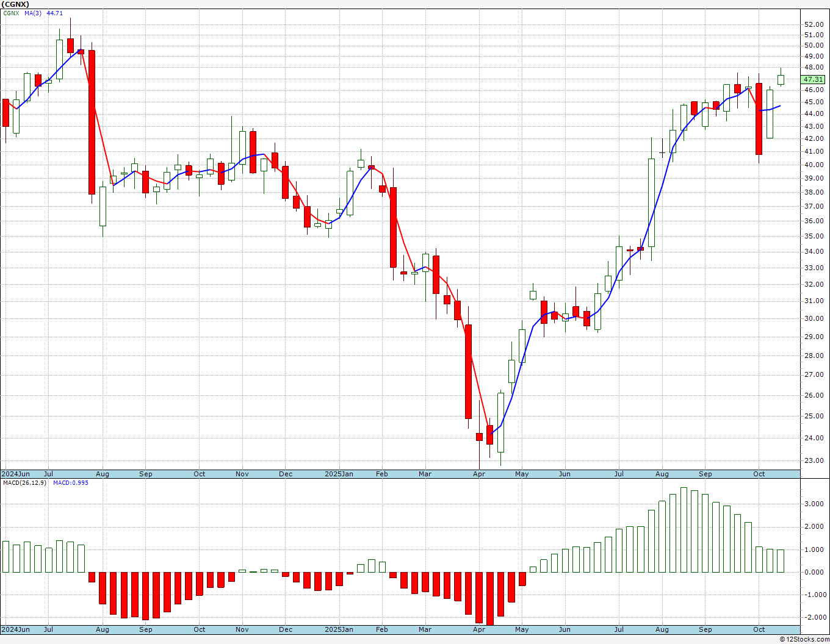Click 2024Jun on the MACD panel axis
This screenshot has width=830, height=644.
point(16,629)
